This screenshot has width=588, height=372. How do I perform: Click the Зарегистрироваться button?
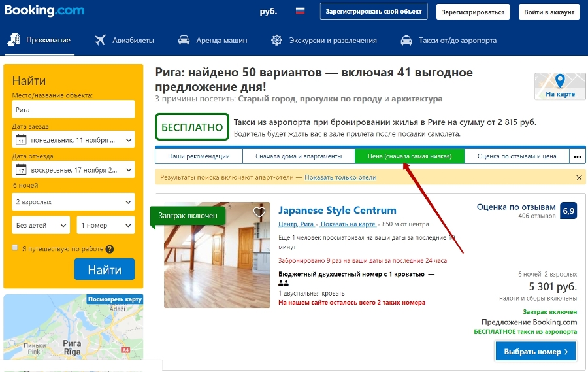click(473, 12)
